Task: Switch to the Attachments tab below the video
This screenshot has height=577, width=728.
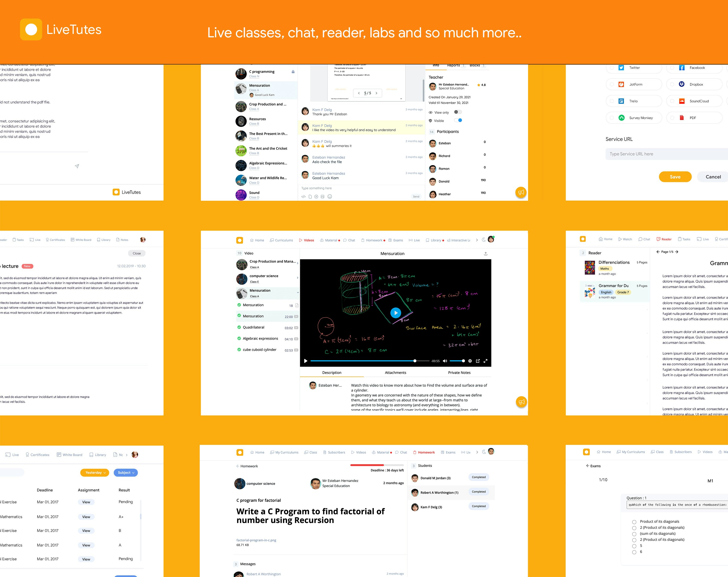Action: (x=395, y=373)
